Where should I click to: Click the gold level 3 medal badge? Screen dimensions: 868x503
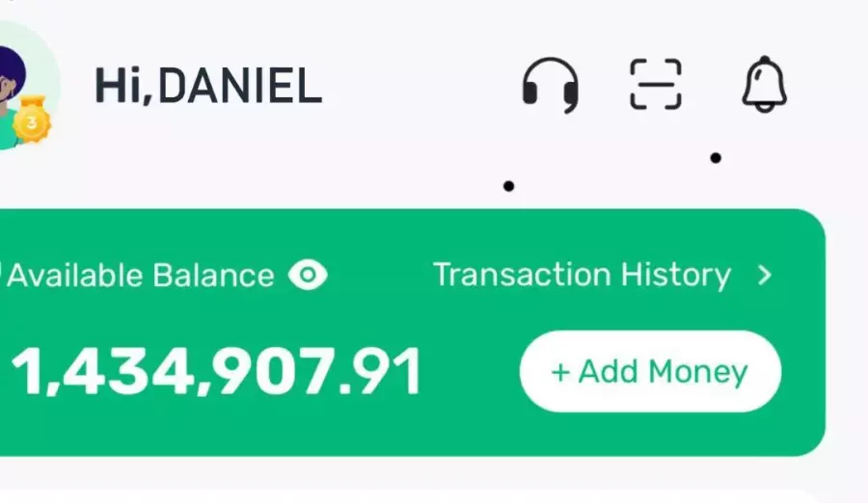[x=32, y=119]
